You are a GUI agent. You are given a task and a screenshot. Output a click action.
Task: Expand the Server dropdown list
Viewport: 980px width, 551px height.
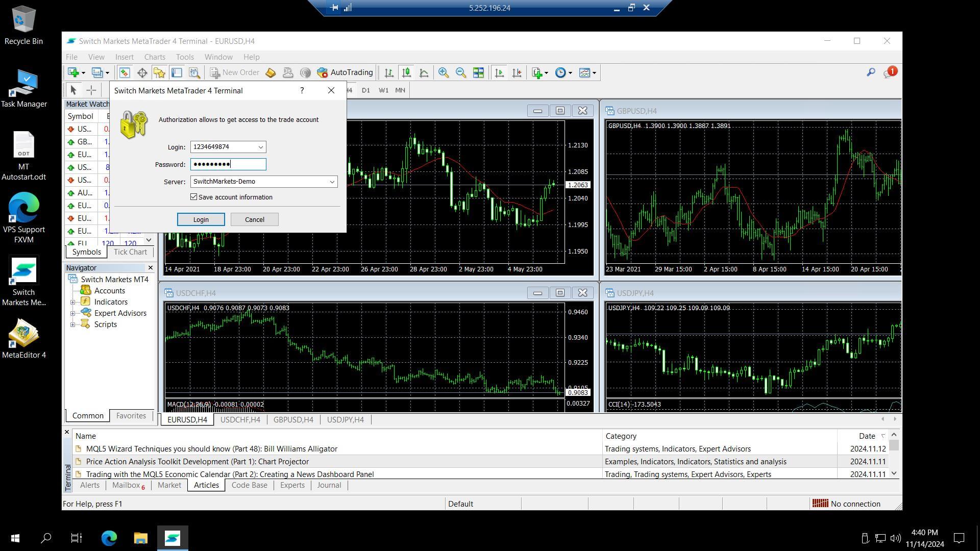pyautogui.click(x=332, y=182)
